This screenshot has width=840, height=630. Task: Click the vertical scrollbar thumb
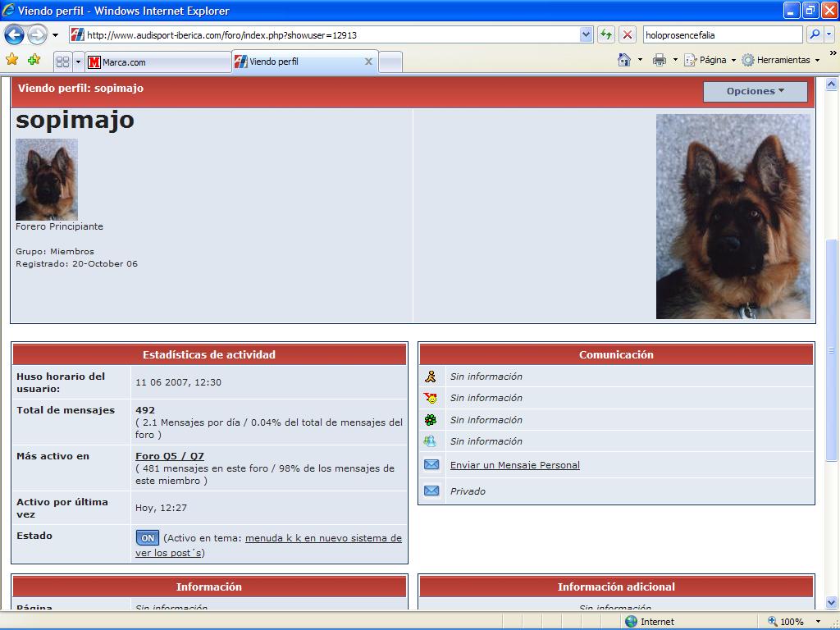tap(832, 349)
